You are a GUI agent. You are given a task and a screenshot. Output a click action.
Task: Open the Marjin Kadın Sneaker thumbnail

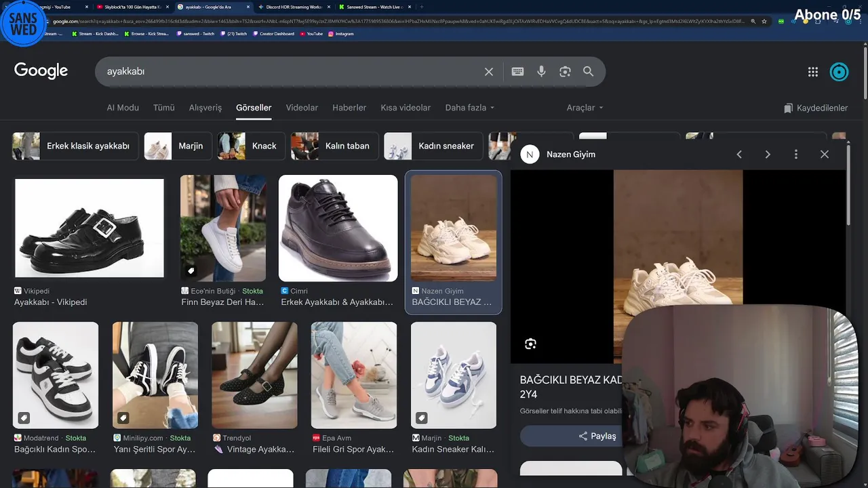coord(454,375)
